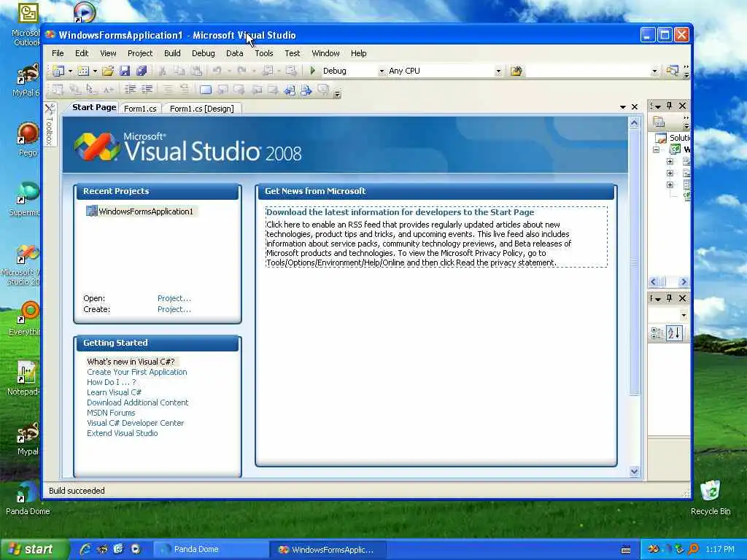The image size is (747, 560).
Task: Click Create Your First Application link
Action: click(136, 372)
